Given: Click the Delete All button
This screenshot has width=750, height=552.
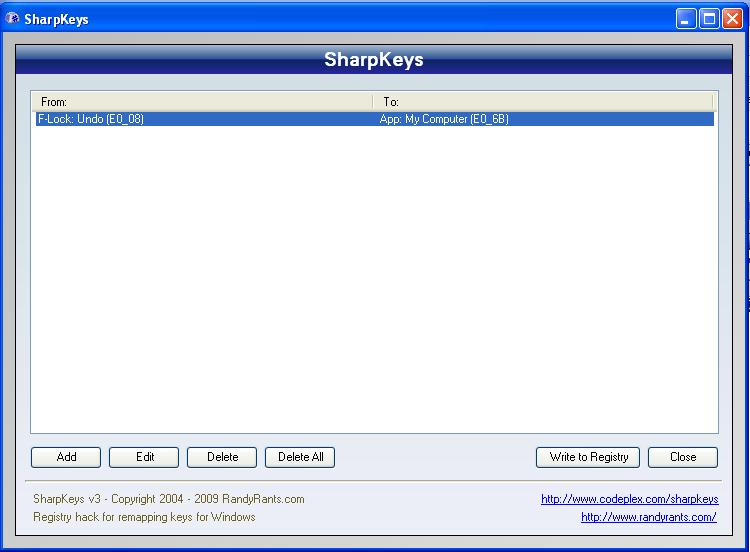Looking at the screenshot, I should coord(300,457).
